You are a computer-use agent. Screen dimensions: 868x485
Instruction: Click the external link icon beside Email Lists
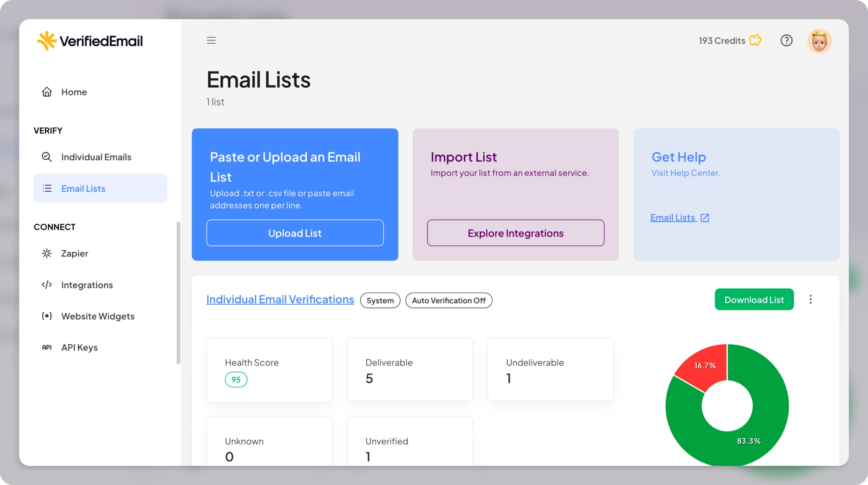pyautogui.click(x=705, y=218)
